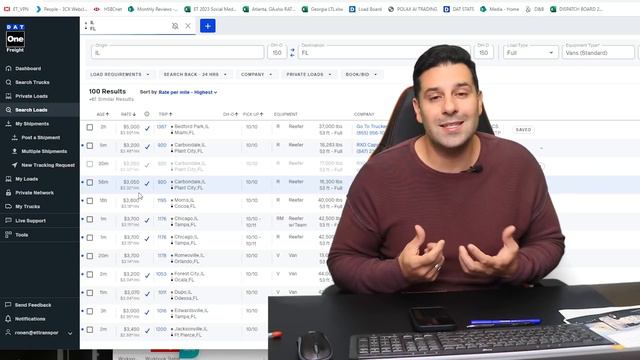Viewport: 640px width, 360px height.
Task: Sort results by the Rate column
Action: pyautogui.click(x=128, y=114)
